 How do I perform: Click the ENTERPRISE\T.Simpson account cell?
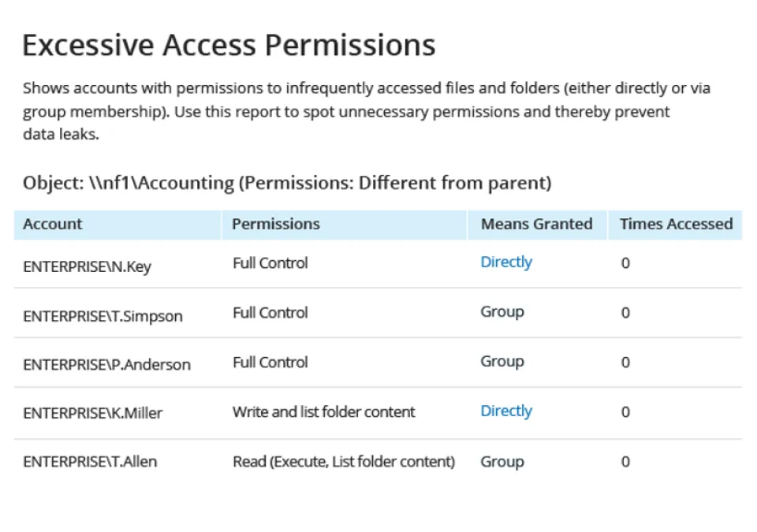point(103,317)
